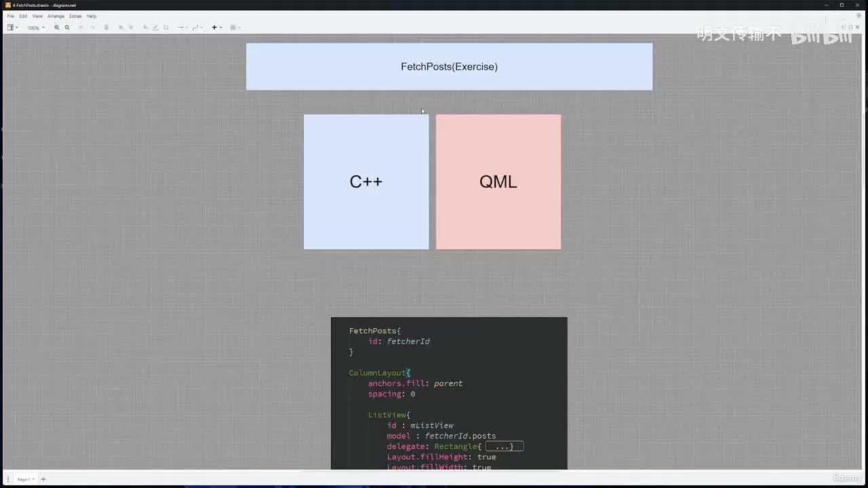Open the Edit menu
868x488 pixels.
23,16
